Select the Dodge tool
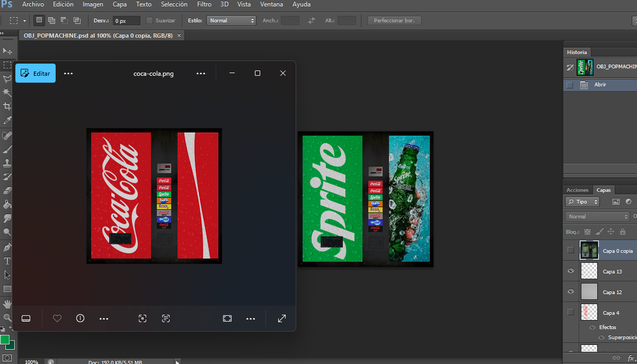Screen dimensions: 637x364 click(x=7, y=232)
